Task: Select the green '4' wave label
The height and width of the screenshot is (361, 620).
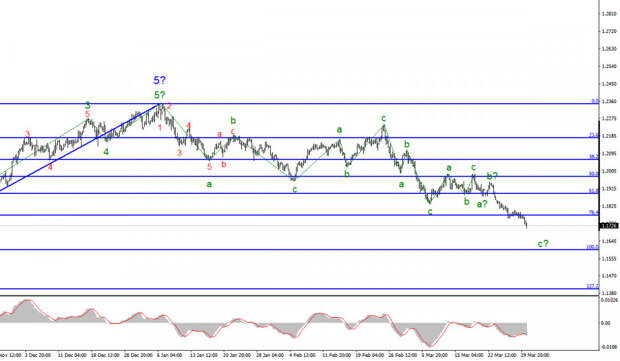Action: point(106,152)
